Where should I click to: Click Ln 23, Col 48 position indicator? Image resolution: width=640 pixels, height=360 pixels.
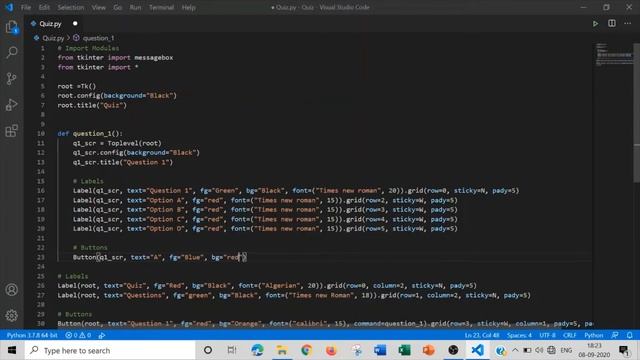coord(482,335)
